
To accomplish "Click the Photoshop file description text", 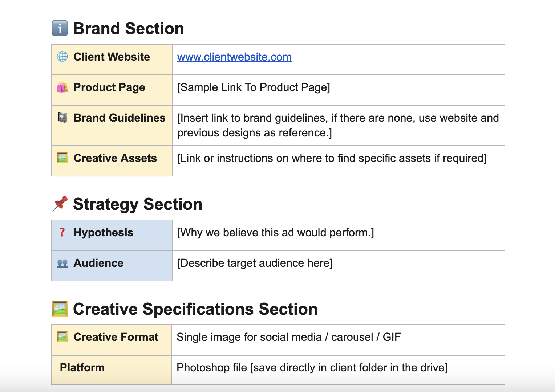I will point(312,368).
